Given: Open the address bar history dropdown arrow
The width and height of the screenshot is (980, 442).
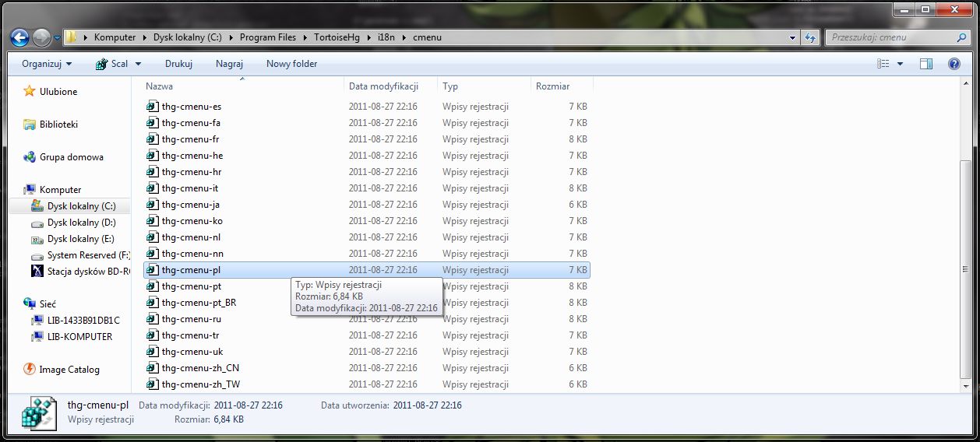Looking at the screenshot, I should (x=792, y=37).
